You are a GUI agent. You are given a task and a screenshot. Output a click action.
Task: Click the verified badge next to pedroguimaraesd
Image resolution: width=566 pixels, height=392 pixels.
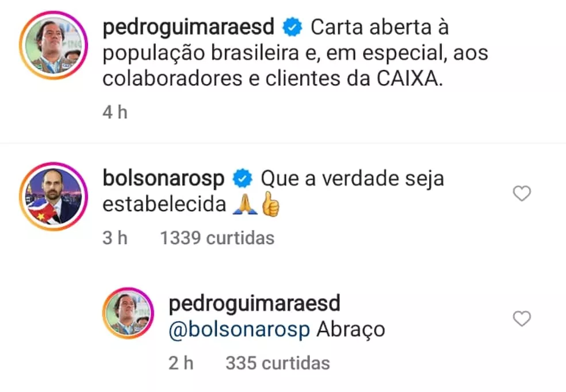[292, 27]
